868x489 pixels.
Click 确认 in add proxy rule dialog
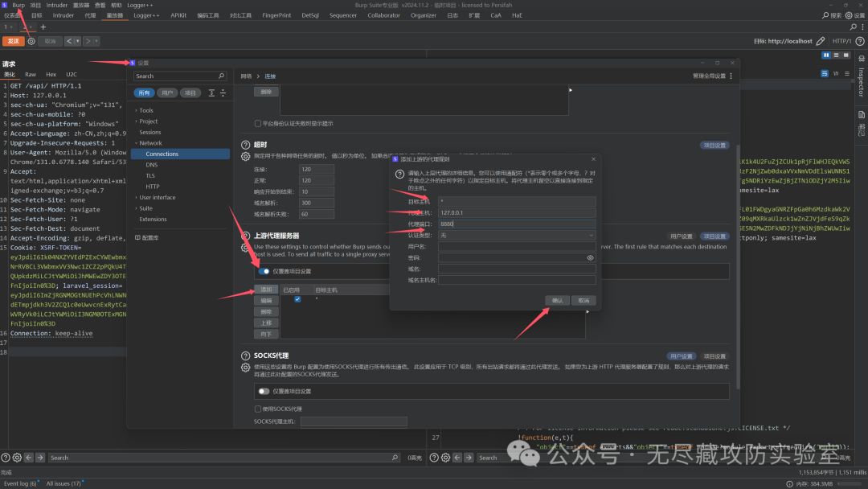(x=558, y=300)
